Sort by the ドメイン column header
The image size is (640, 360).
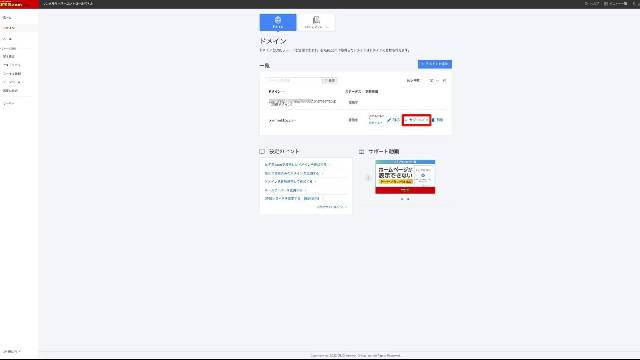click(x=276, y=91)
